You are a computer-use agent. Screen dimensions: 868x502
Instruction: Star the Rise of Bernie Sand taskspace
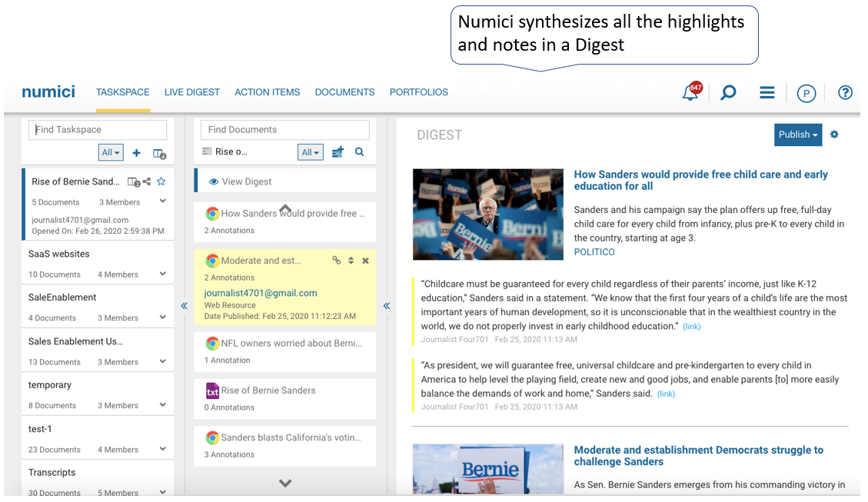(x=161, y=181)
